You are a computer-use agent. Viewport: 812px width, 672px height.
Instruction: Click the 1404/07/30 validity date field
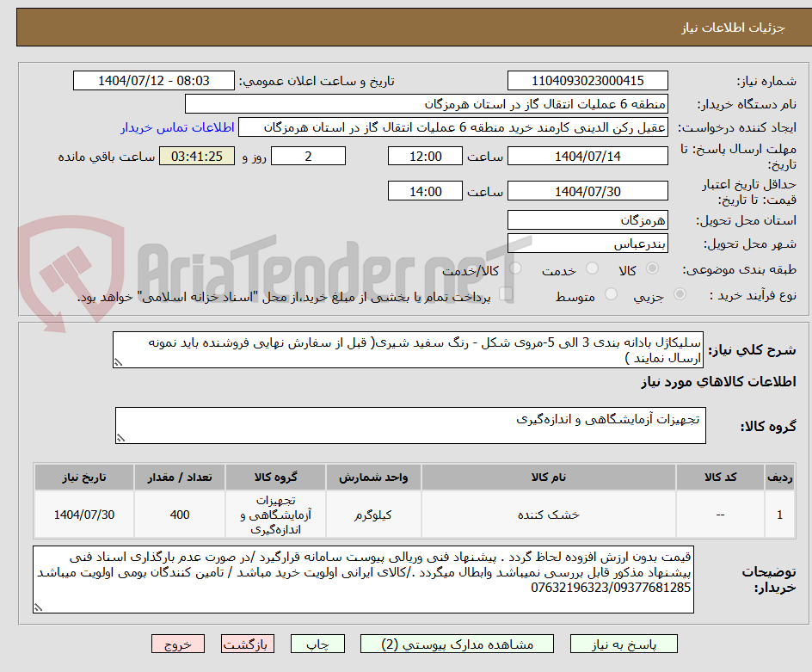click(x=587, y=190)
